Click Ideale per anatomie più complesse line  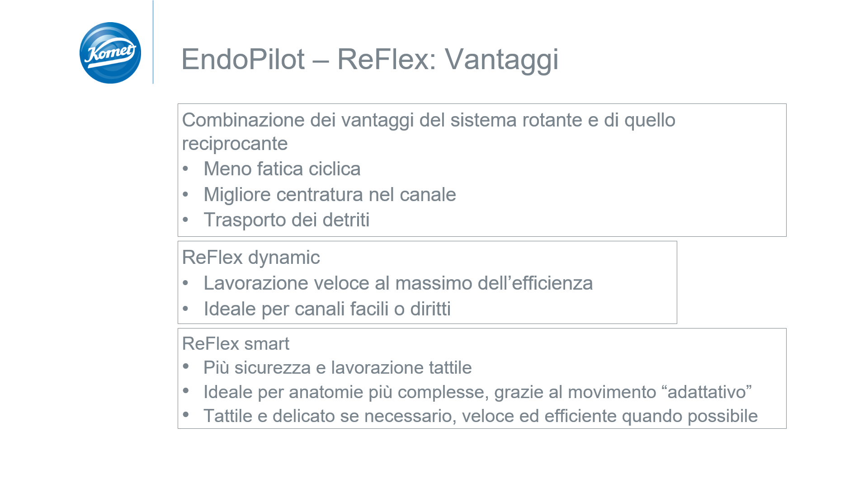[x=477, y=392]
